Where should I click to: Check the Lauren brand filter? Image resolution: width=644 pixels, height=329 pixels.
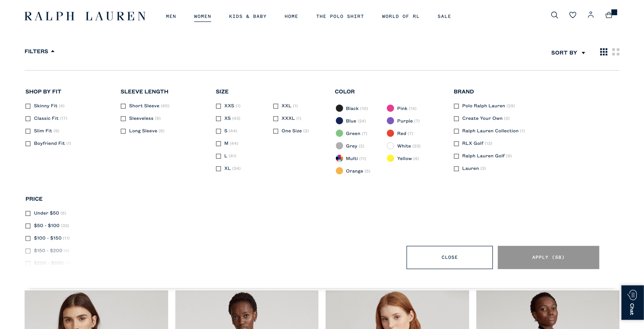(x=456, y=169)
